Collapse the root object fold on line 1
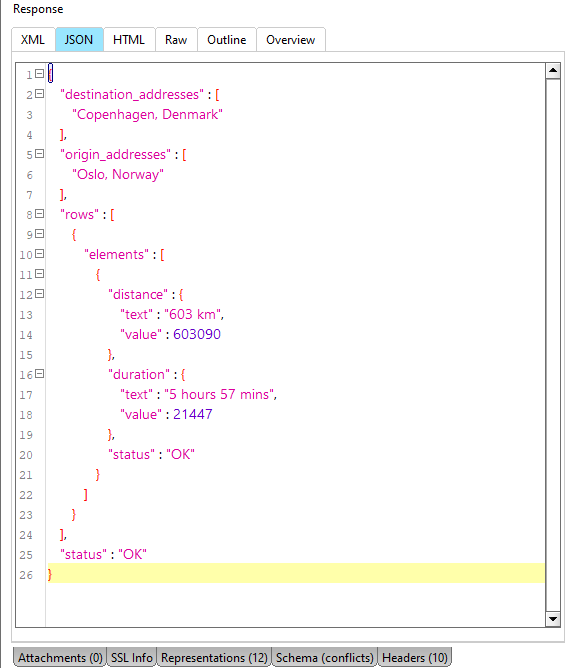Viewport: 573px width, 668px height. click(x=39, y=74)
